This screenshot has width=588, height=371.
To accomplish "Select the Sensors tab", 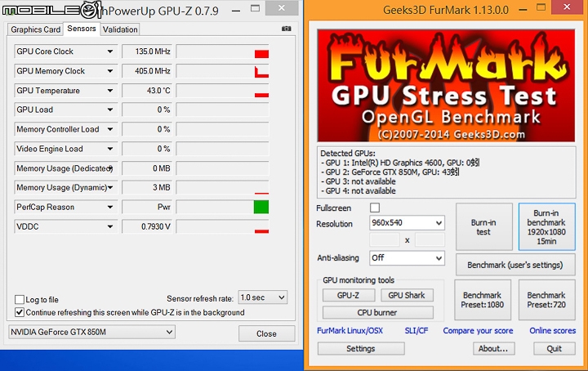I will [82, 29].
